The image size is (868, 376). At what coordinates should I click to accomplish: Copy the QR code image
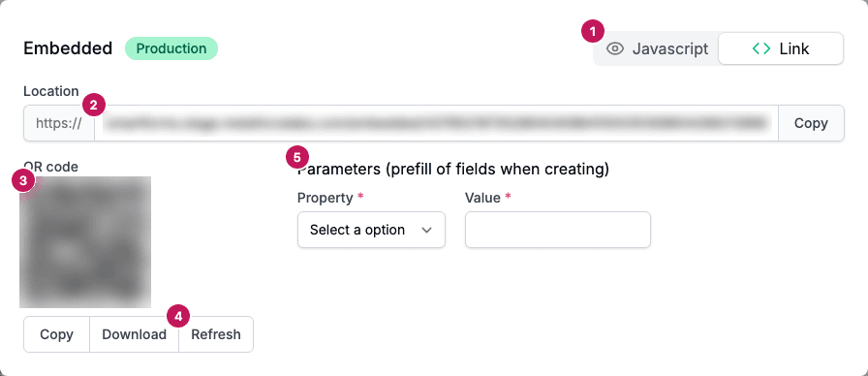click(x=56, y=334)
